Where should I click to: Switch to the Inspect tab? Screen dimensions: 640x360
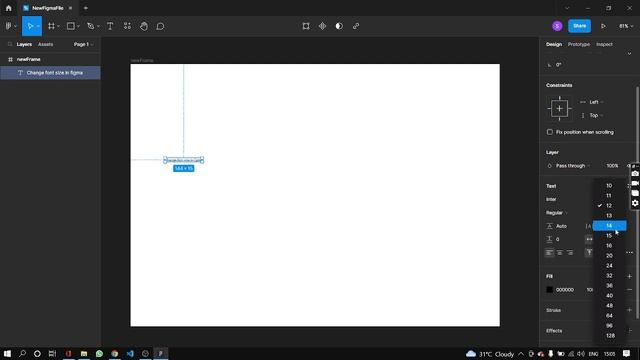[604, 44]
